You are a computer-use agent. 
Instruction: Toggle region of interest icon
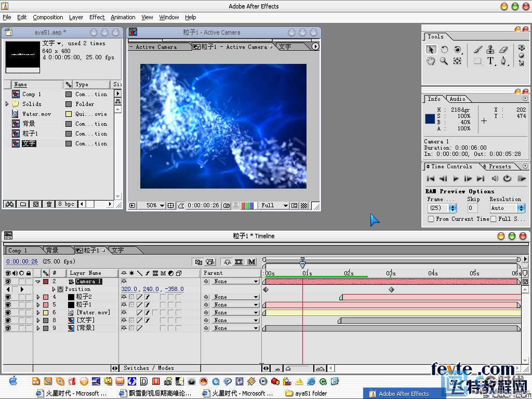click(x=295, y=206)
